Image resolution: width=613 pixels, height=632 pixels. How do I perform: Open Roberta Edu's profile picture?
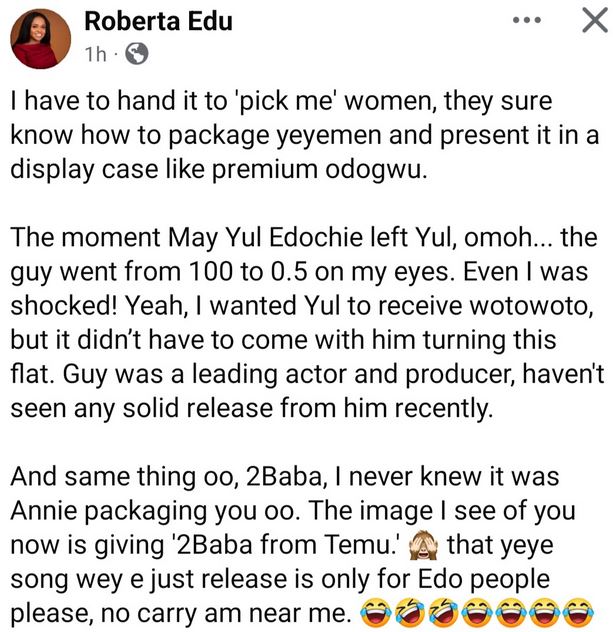pyautogui.click(x=40, y=40)
